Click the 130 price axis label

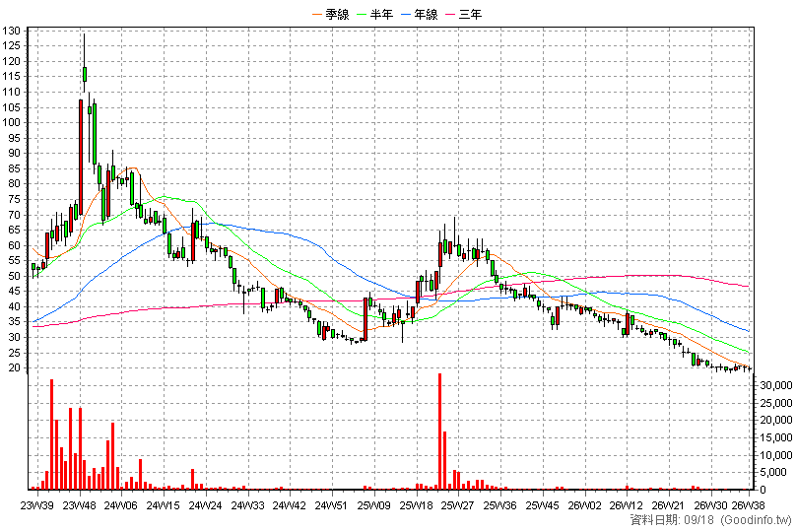tap(11, 31)
